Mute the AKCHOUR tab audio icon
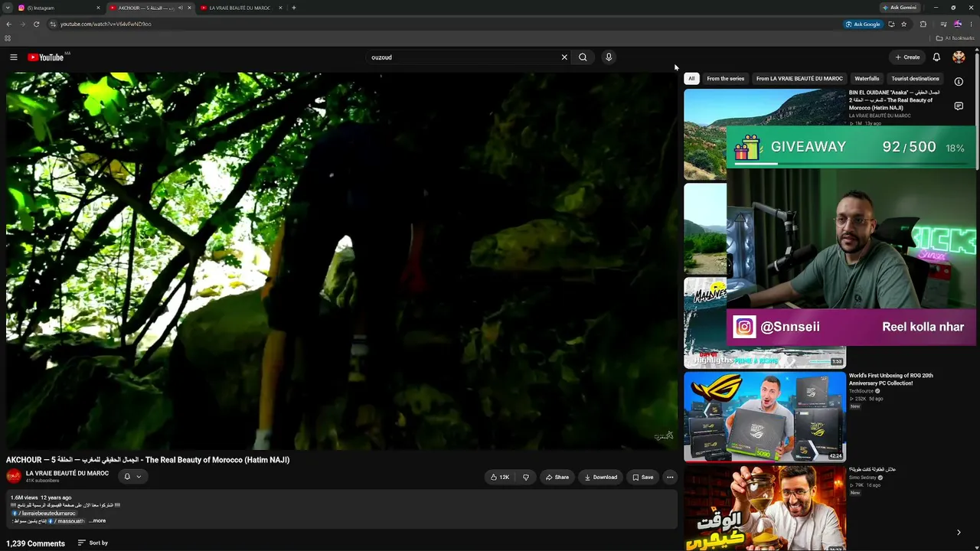980x551 pixels. [x=181, y=8]
